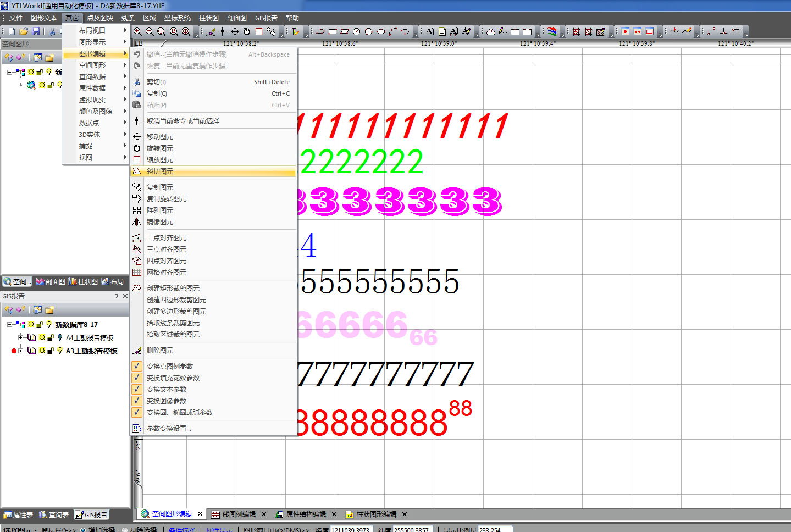Close the 空间图形编辑 tab
The height and width of the screenshot is (532, 791).
pos(200,514)
